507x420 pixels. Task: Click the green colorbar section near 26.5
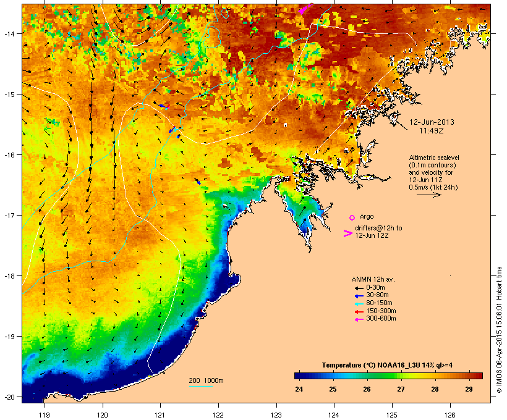click(384, 376)
